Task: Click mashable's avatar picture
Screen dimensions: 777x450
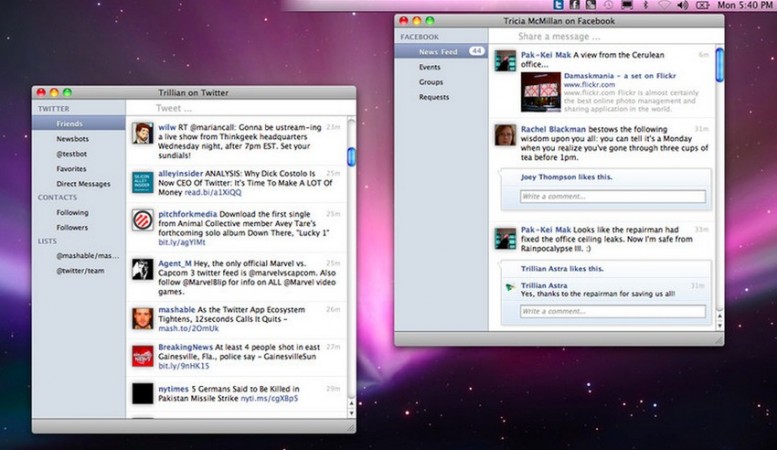Action: 142,319
